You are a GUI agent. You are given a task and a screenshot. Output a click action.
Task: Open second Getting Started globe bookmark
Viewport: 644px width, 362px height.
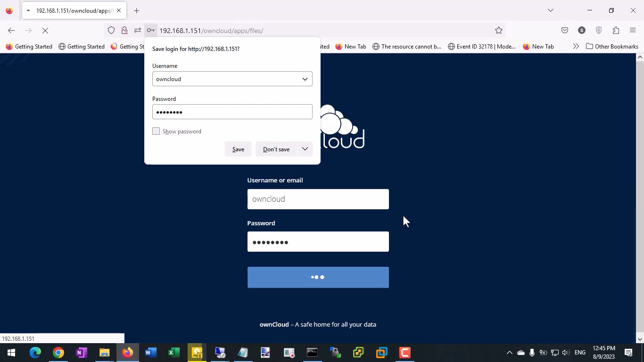pos(81,47)
